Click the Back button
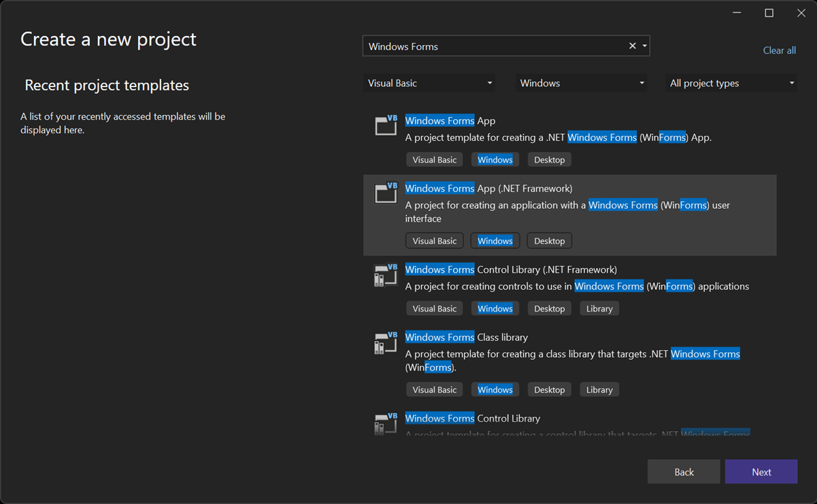The image size is (817, 504). (x=683, y=471)
